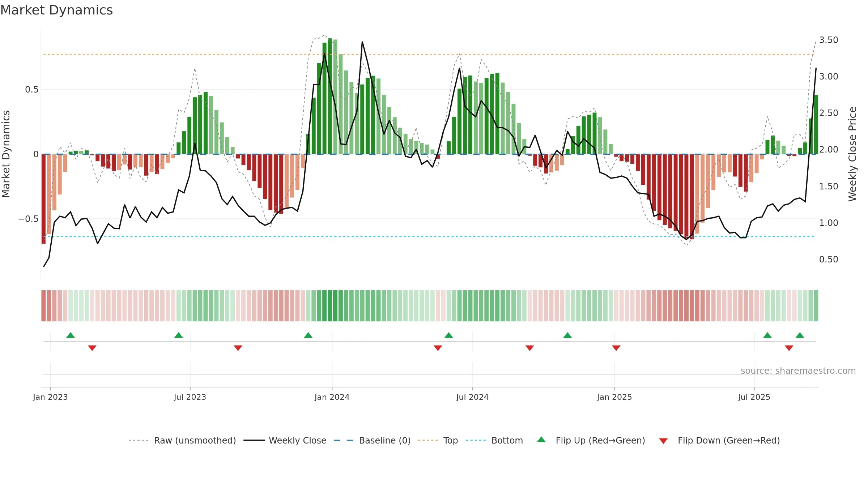The image size is (868, 488).
Task: Click the Bottom legend entry
Action: pyautogui.click(x=494, y=440)
